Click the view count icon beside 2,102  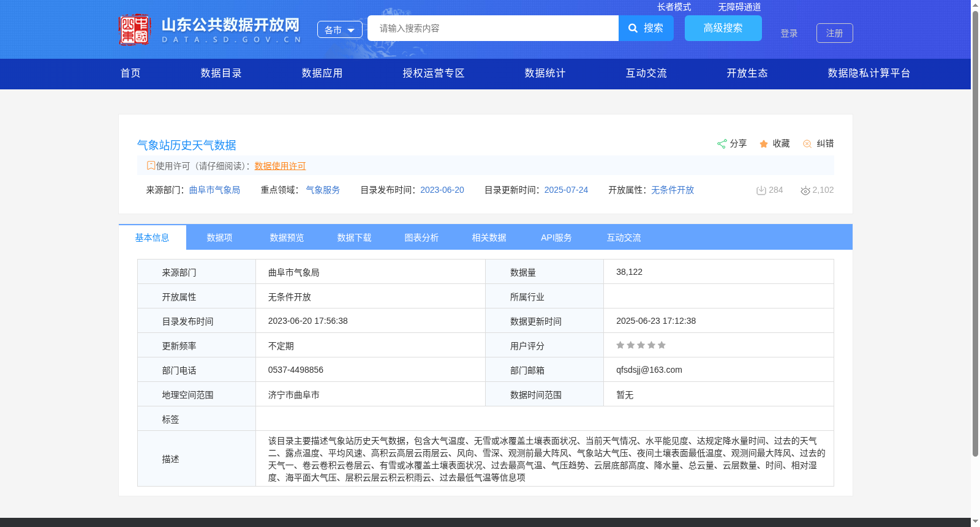point(805,190)
